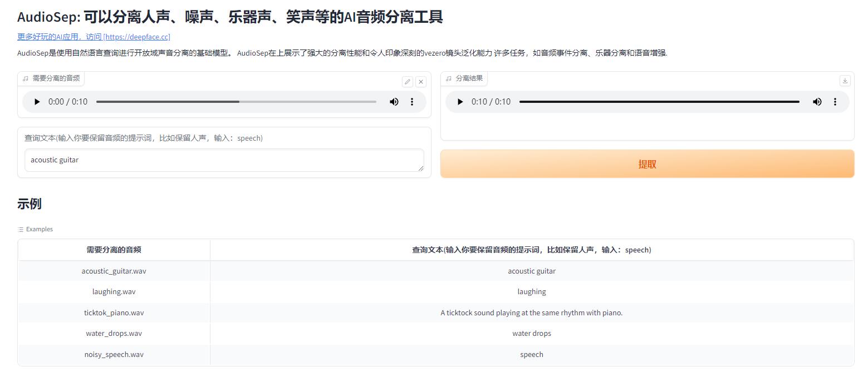The width and height of the screenshot is (868, 372).
Task: Remove the uploaded input audio file
Action: click(421, 82)
